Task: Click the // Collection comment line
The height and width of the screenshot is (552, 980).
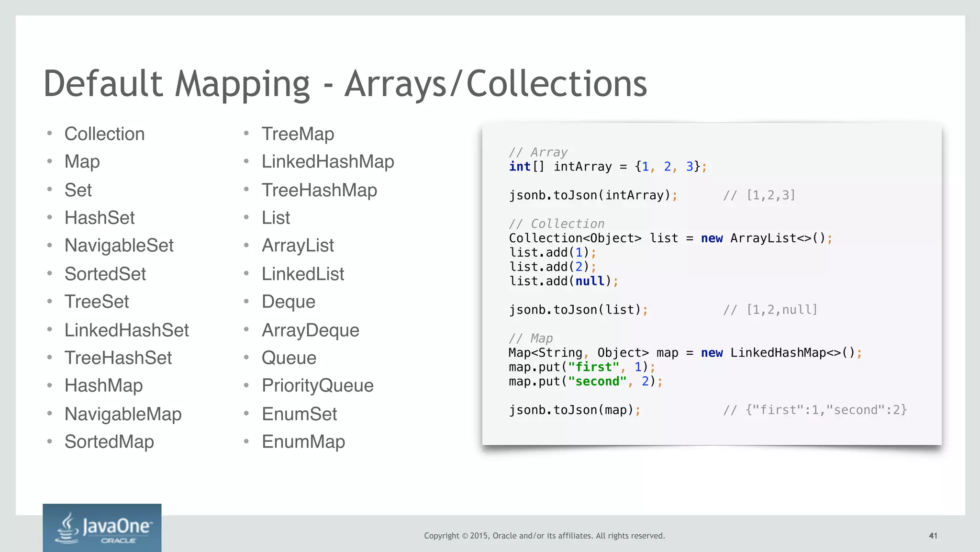Action: coord(557,224)
